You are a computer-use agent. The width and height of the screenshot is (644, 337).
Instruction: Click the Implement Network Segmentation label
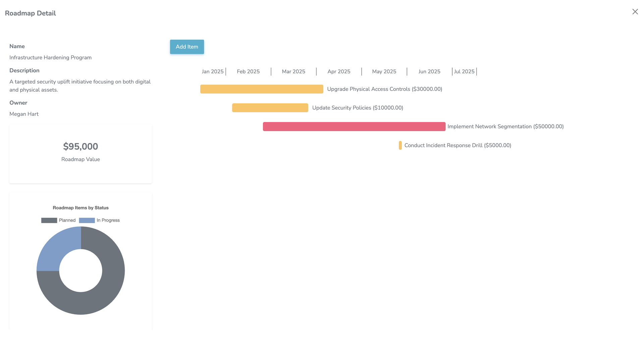[505, 127]
